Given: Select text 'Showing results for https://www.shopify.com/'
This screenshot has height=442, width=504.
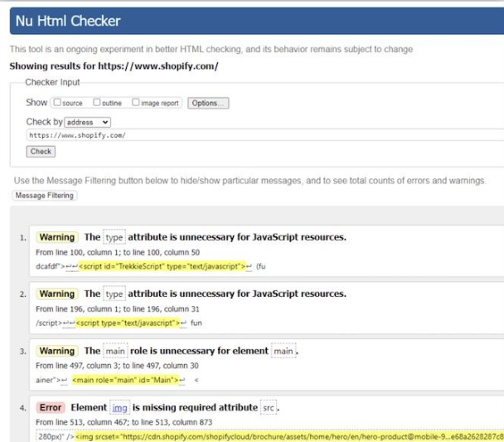Looking at the screenshot, I should [114, 66].
